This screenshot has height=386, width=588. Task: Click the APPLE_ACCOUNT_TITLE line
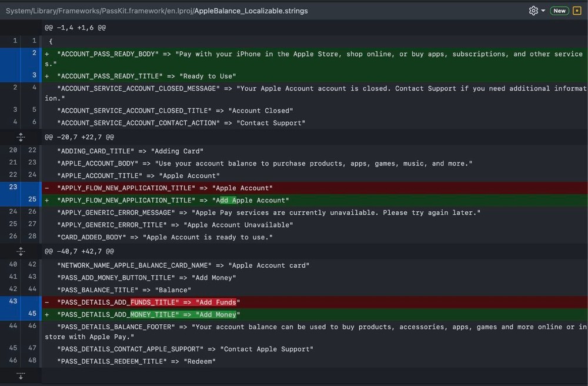[315, 175]
